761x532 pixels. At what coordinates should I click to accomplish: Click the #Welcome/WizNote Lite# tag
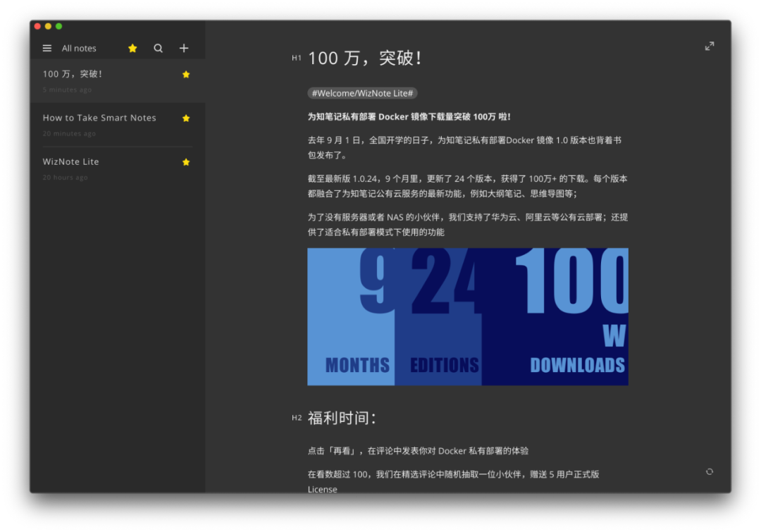(363, 93)
